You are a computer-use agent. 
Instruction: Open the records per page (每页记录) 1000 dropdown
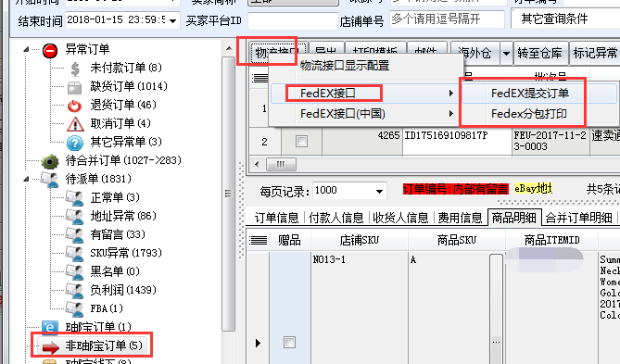click(x=379, y=192)
